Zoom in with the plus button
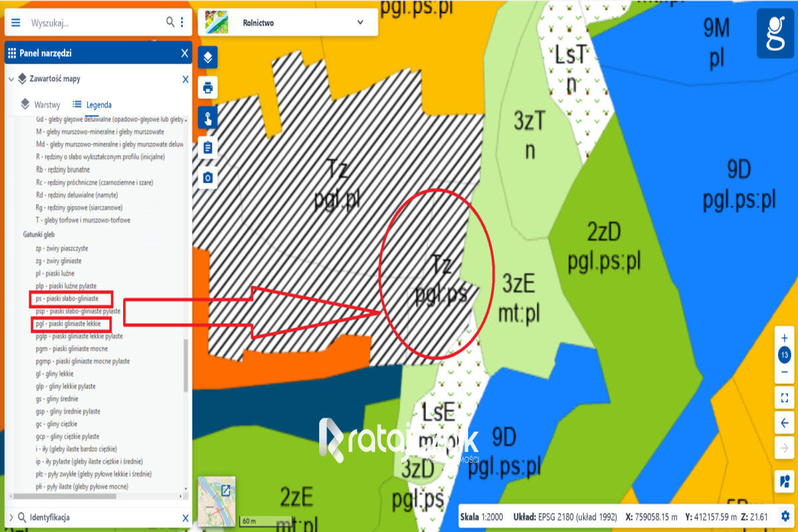 pyautogui.click(x=785, y=338)
